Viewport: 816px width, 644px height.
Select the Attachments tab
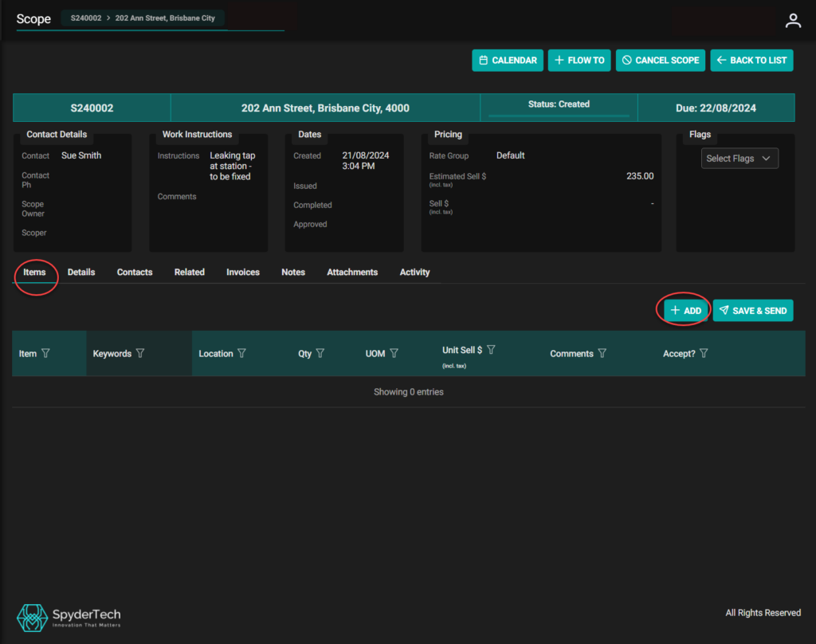(x=352, y=273)
